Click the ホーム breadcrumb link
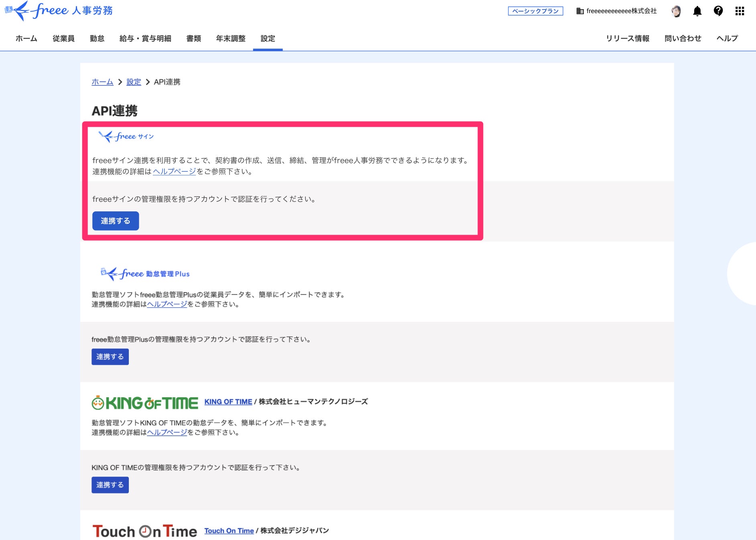 point(102,82)
